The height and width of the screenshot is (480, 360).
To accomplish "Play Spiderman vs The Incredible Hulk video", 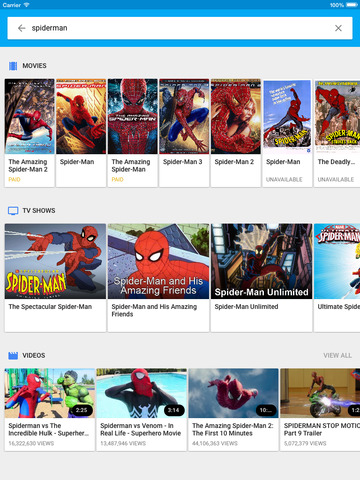I will [50, 393].
